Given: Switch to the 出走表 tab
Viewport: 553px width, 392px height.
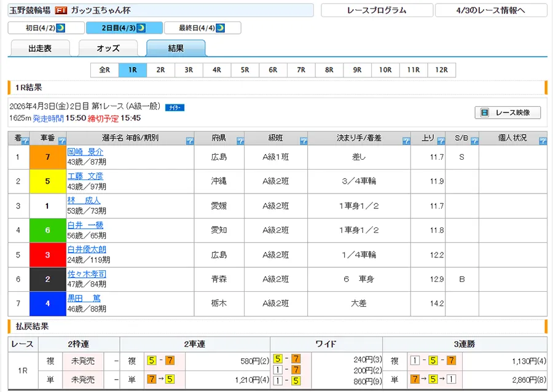Looking at the screenshot, I should click(x=40, y=49).
